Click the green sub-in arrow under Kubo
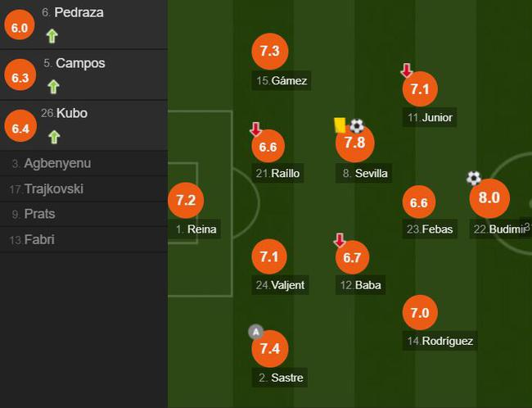Viewport: 532px width, 408px height. point(54,137)
